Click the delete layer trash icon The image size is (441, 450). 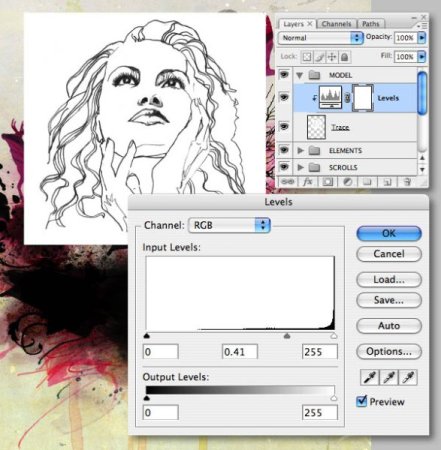coord(407,182)
